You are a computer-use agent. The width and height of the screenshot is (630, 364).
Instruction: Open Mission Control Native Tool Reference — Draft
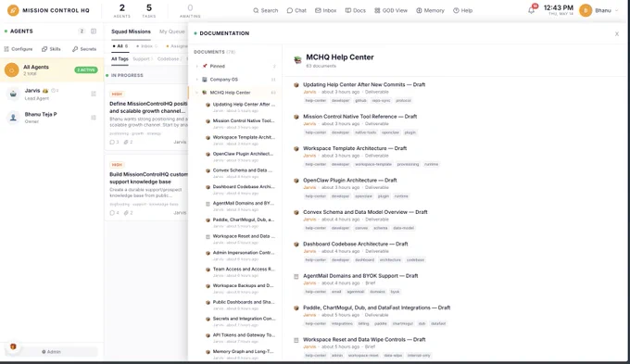[360, 116]
